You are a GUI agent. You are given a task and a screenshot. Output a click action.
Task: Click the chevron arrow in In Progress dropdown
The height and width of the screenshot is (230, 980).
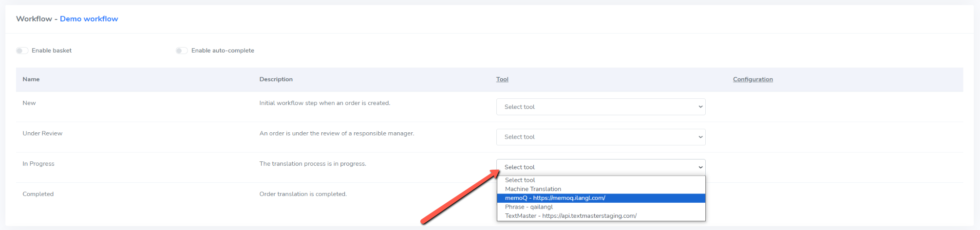[x=700, y=167]
